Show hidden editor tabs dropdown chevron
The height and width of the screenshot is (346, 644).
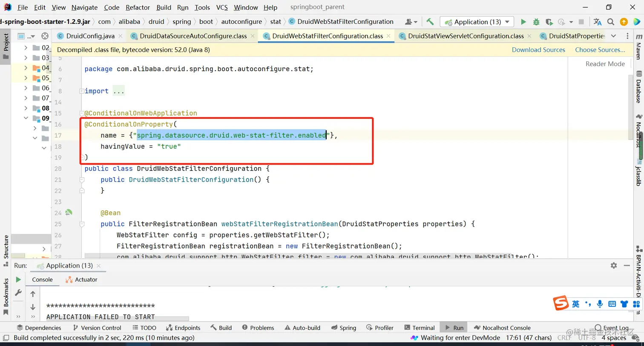coord(613,36)
